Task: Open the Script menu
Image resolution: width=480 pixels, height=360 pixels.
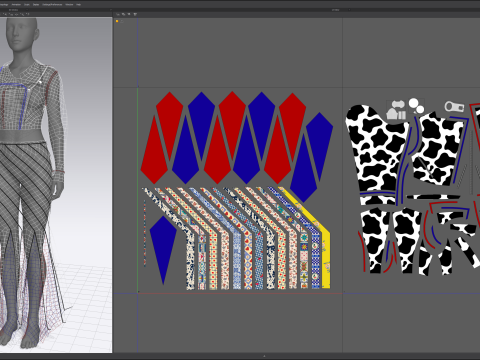Action: (27, 5)
